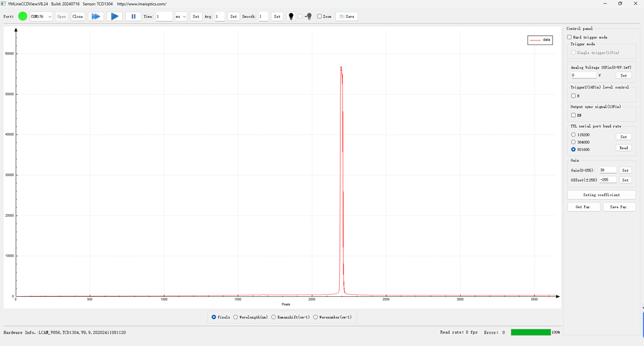The image size is (644, 346).
Task: Click the black light bulb icon
Action: click(291, 16)
